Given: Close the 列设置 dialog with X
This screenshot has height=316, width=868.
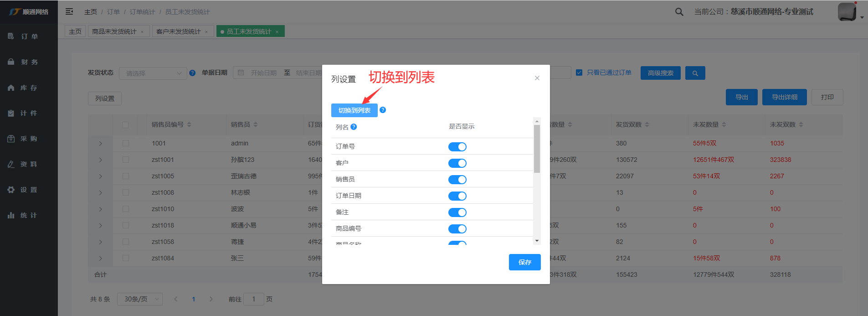Looking at the screenshot, I should 537,78.
